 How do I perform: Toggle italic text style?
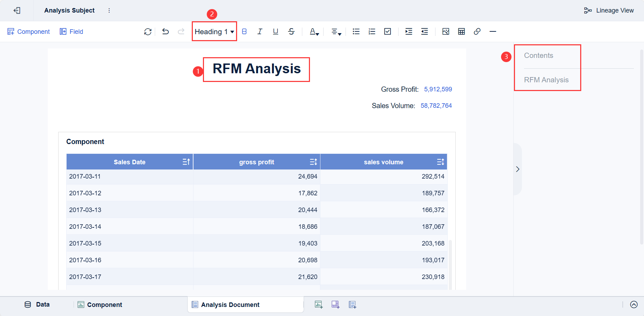pos(260,32)
